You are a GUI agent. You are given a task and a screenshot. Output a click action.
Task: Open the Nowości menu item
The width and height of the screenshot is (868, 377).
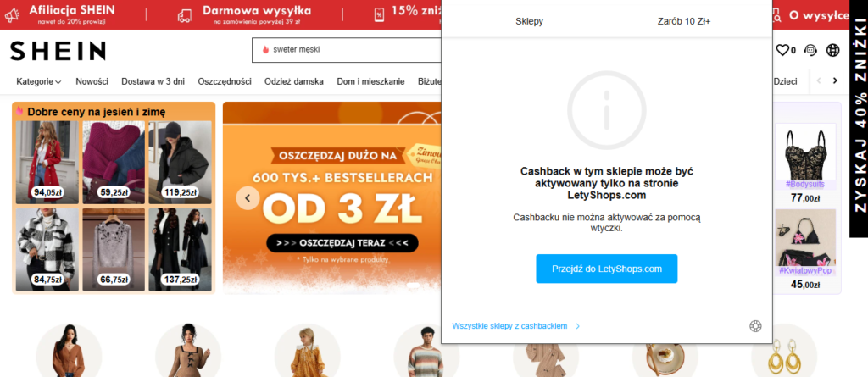tap(92, 81)
